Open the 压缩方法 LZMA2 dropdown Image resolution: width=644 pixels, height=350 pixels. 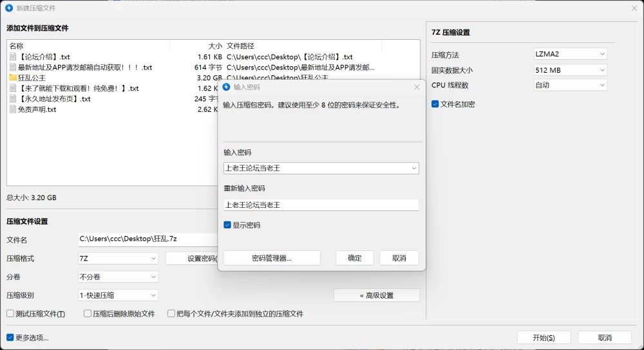tap(570, 54)
